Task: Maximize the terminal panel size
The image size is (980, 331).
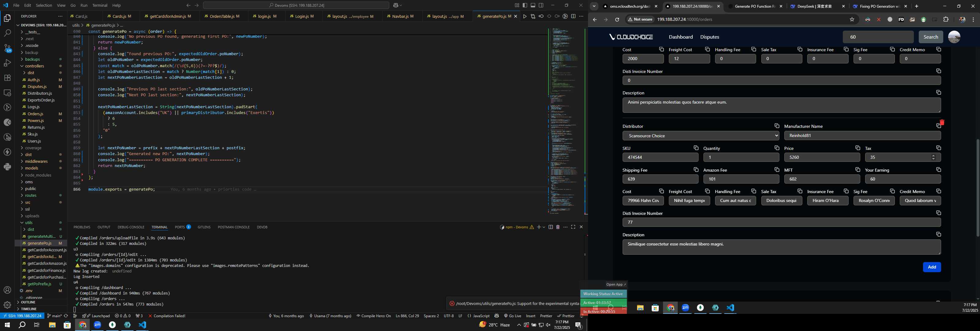Action: coord(573,227)
